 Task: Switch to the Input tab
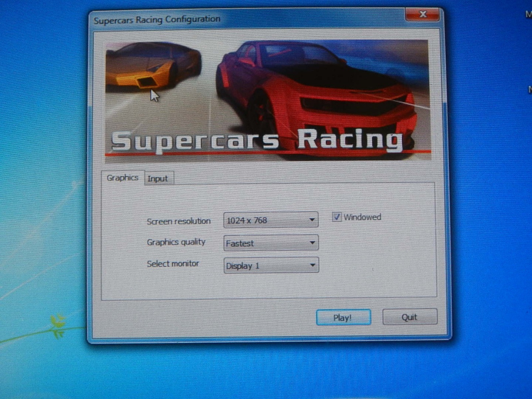pyautogui.click(x=158, y=178)
